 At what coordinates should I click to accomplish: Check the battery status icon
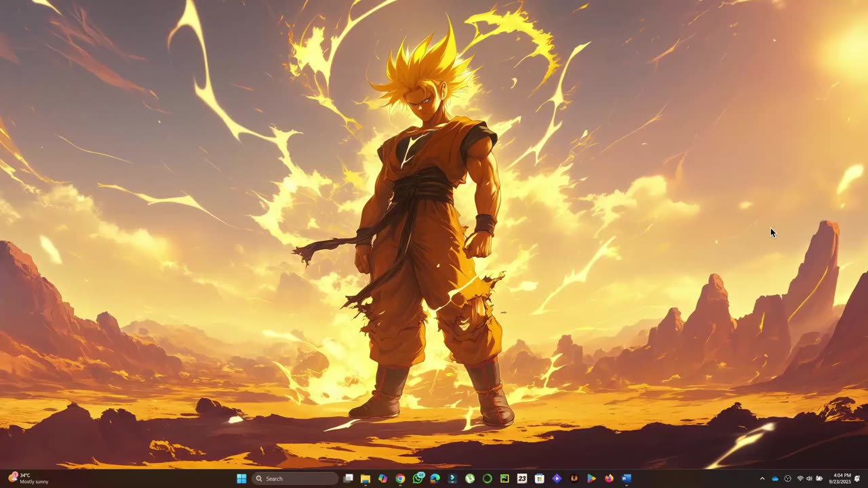click(819, 479)
